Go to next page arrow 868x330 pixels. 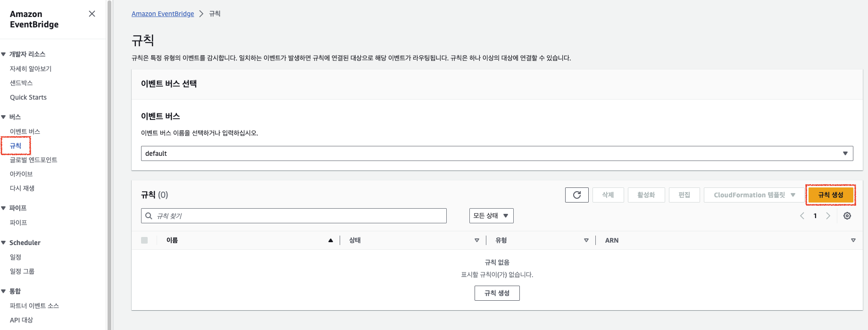click(x=828, y=216)
